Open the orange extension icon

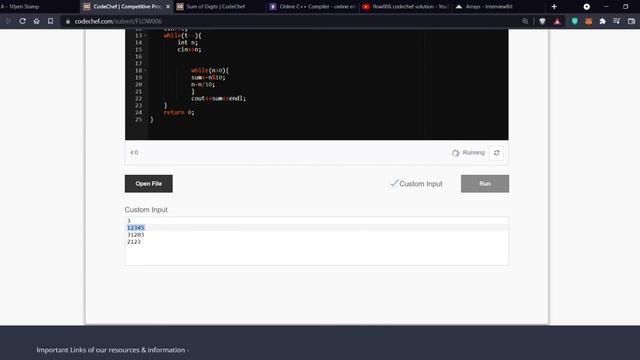point(588,21)
